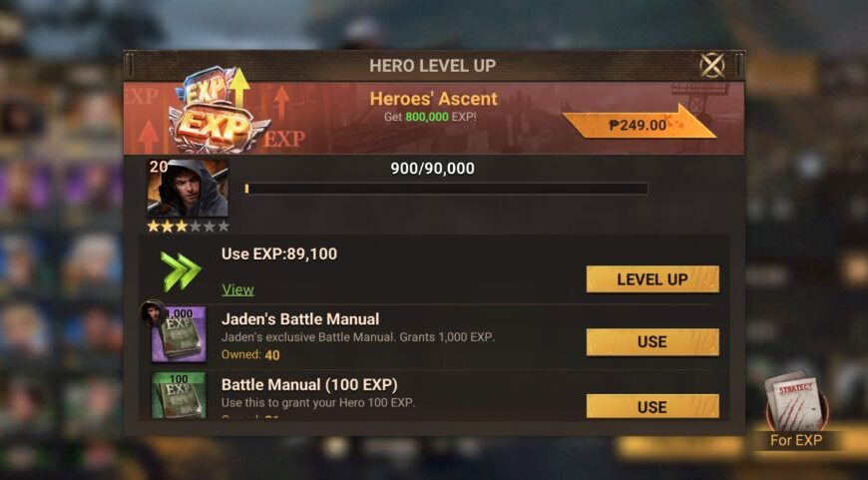868x480 pixels.
Task: Click the HERO LEVEL UP title bar
Action: [x=433, y=65]
